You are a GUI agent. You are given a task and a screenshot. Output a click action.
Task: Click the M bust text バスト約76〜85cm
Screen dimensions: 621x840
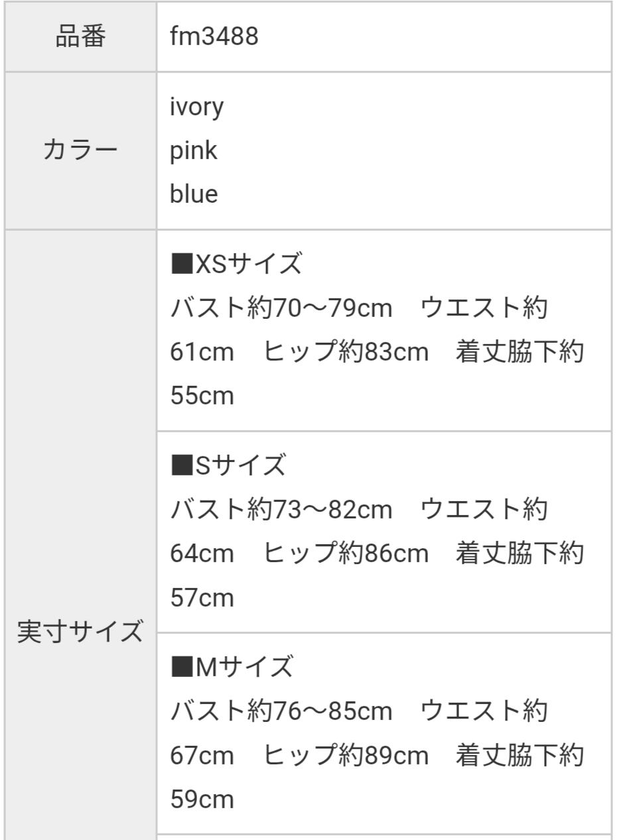281,711
